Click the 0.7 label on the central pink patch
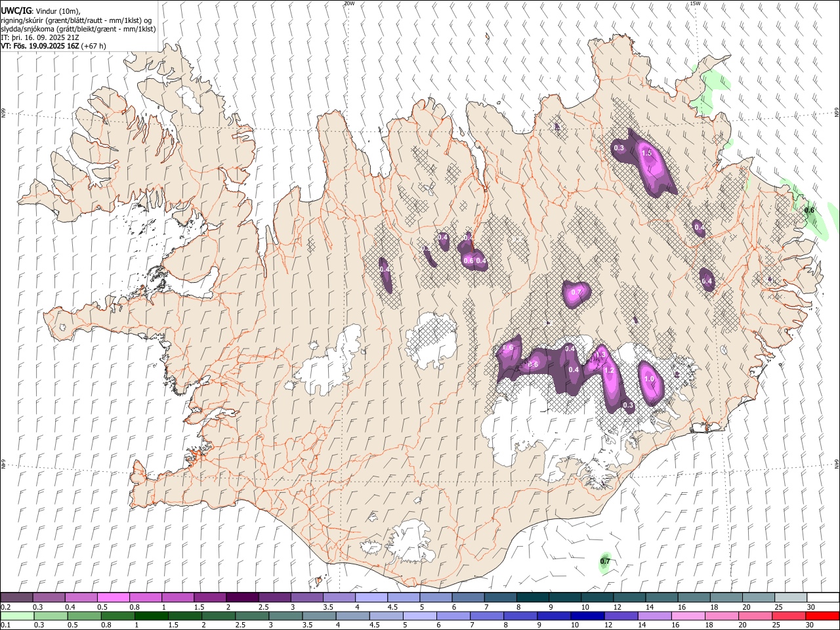 (577, 292)
